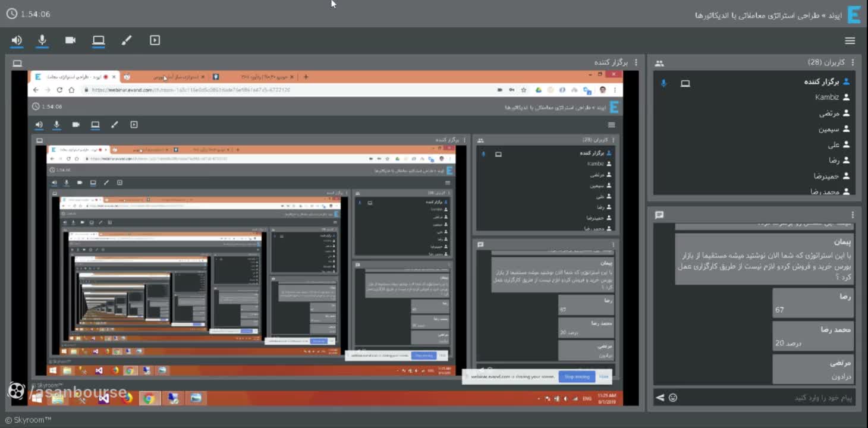Click the profile avatar in shared Chrome toolbar
The image size is (868, 428).
tap(602, 90)
